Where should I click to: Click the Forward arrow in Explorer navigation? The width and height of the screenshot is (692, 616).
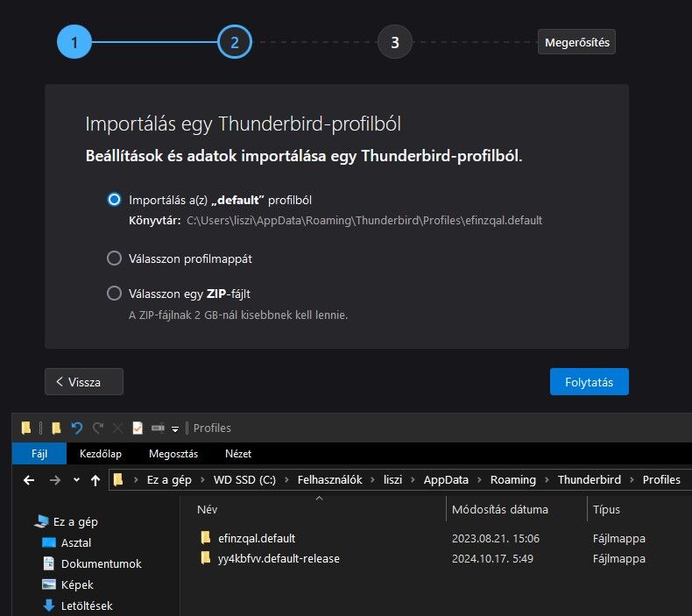[55, 480]
